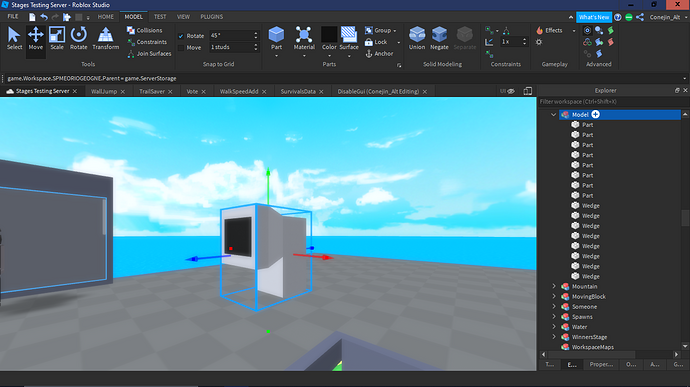Viewport: 690px width, 387px height.
Task: Click the Separate solid modeling icon
Action: tap(464, 35)
